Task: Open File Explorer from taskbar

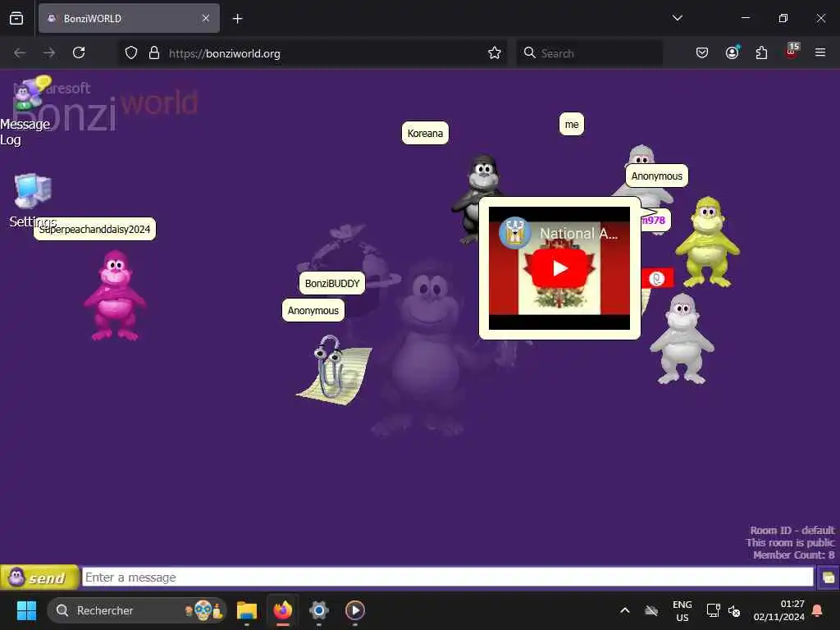Action: tap(247, 610)
